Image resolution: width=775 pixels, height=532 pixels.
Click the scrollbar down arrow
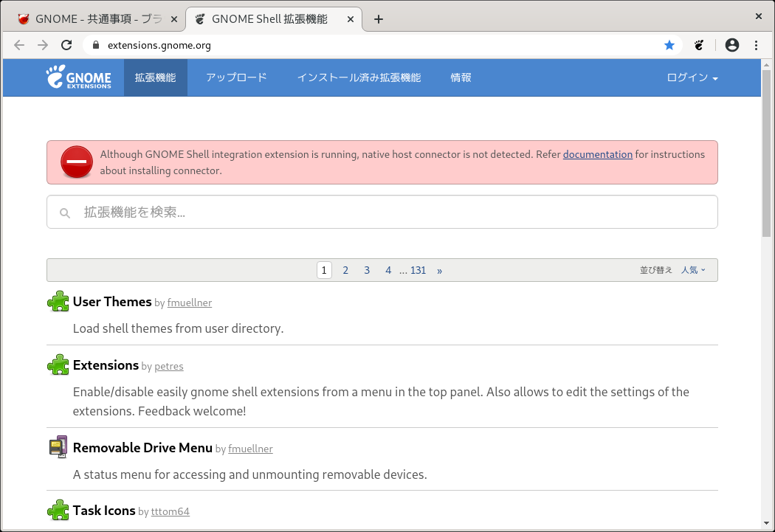point(767,523)
